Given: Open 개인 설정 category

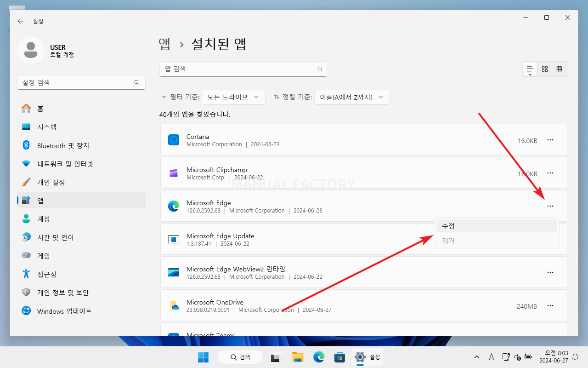Looking at the screenshot, I should [x=81, y=182].
